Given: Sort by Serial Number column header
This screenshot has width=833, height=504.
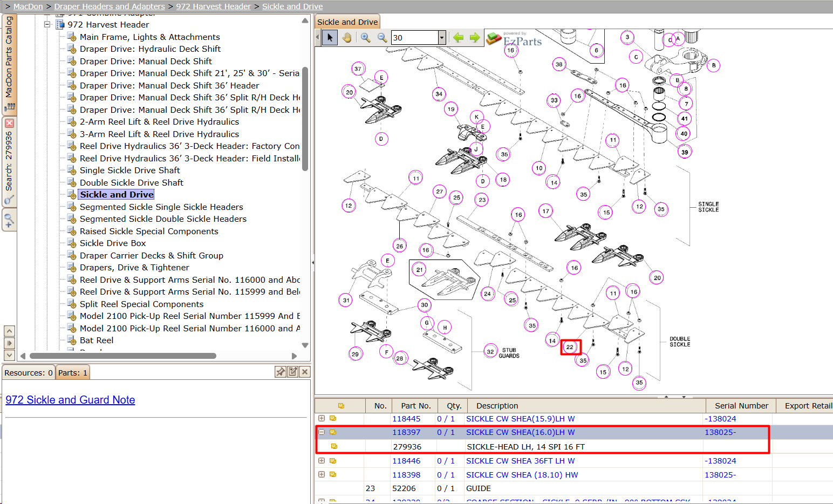Looking at the screenshot, I should click(741, 406).
